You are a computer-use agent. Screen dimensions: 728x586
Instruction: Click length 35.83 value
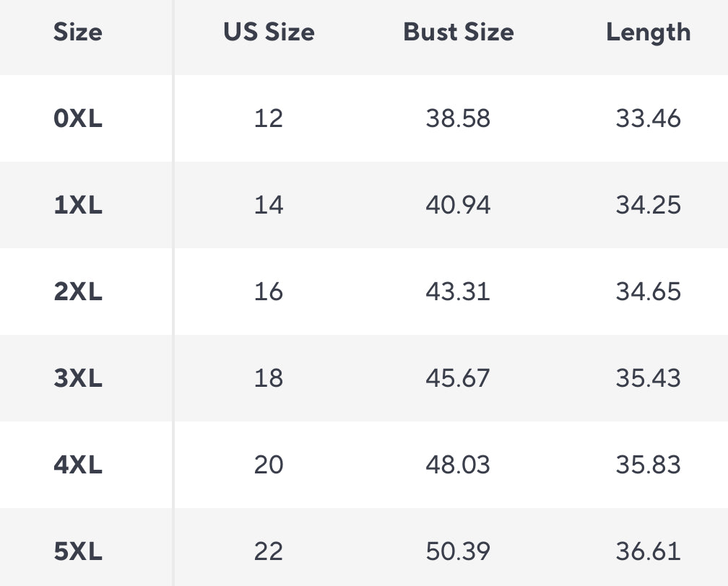point(648,465)
